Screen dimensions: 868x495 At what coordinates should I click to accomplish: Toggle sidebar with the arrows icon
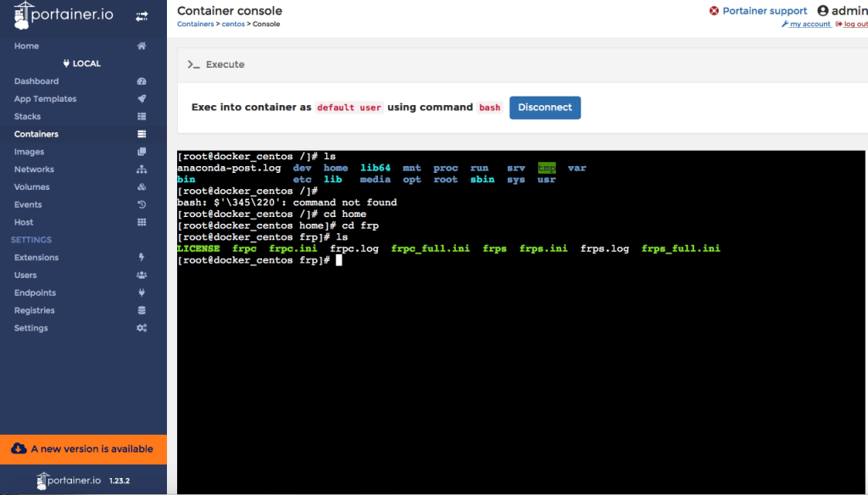tap(142, 16)
